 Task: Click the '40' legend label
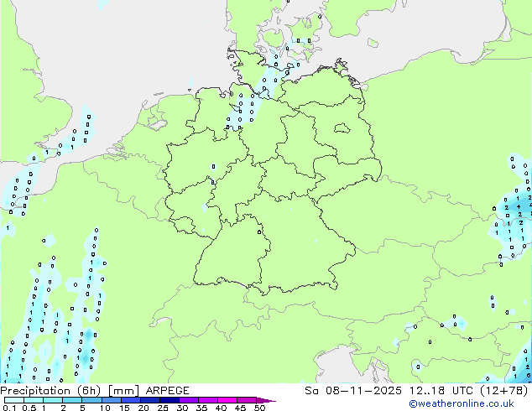point(221,408)
